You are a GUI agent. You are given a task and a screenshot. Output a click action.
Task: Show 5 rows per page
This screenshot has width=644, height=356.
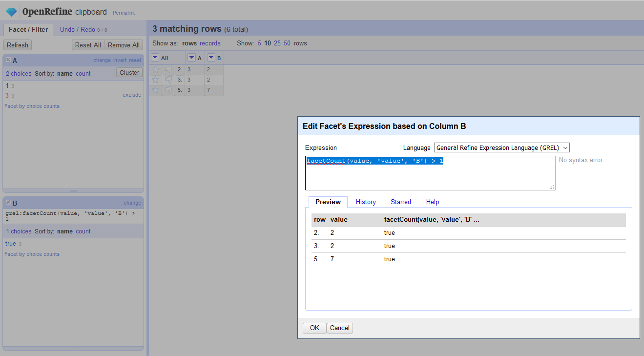click(260, 43)
